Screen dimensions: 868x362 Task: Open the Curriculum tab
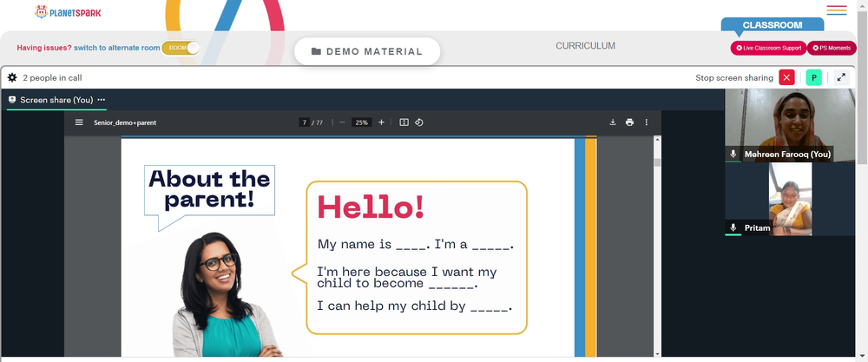click(585, 46)
